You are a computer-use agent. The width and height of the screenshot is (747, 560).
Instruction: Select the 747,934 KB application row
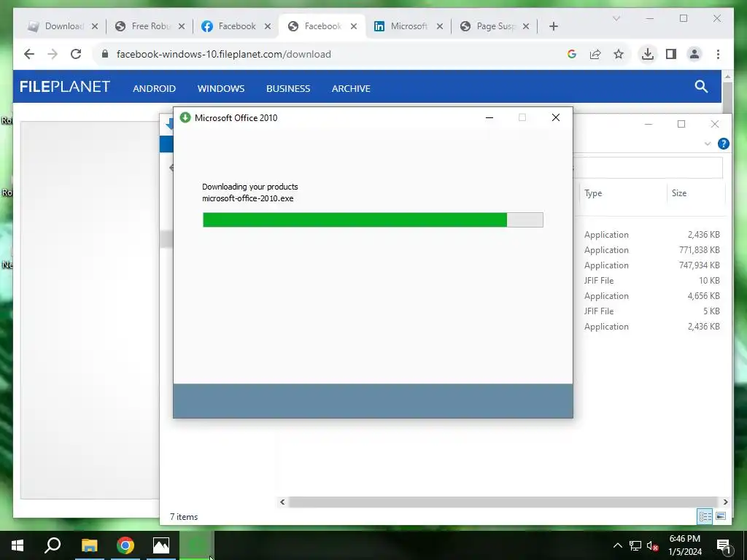[x=651, y=265]
